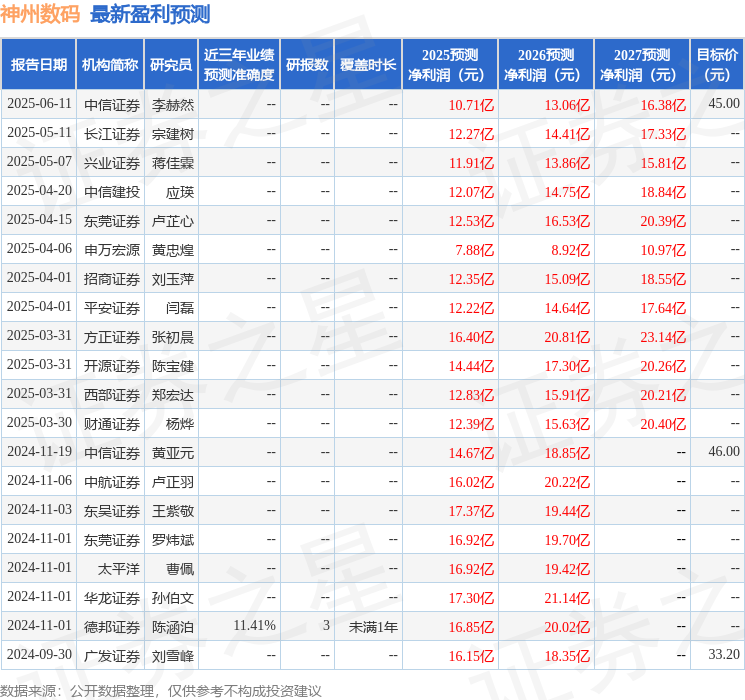Select the 德邦证券 institution cell
This screenshot has width=745, height=700.
[x=112, y=627]
